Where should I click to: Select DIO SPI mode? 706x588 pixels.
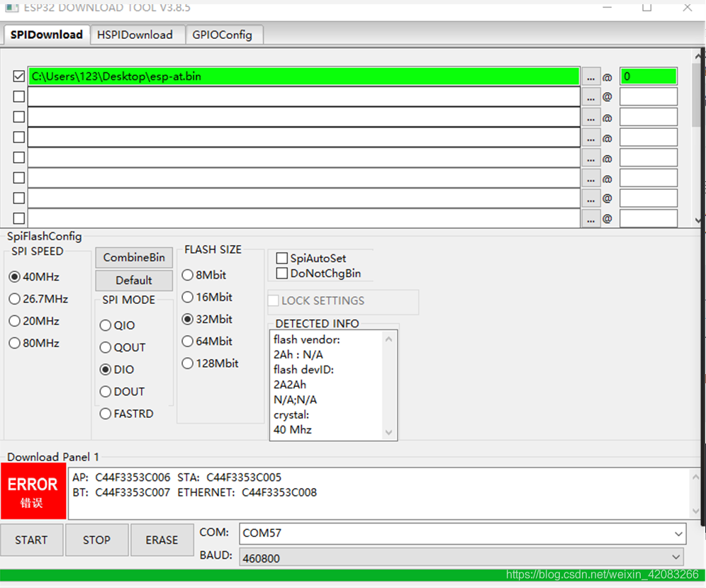click(x=117, y=369)
